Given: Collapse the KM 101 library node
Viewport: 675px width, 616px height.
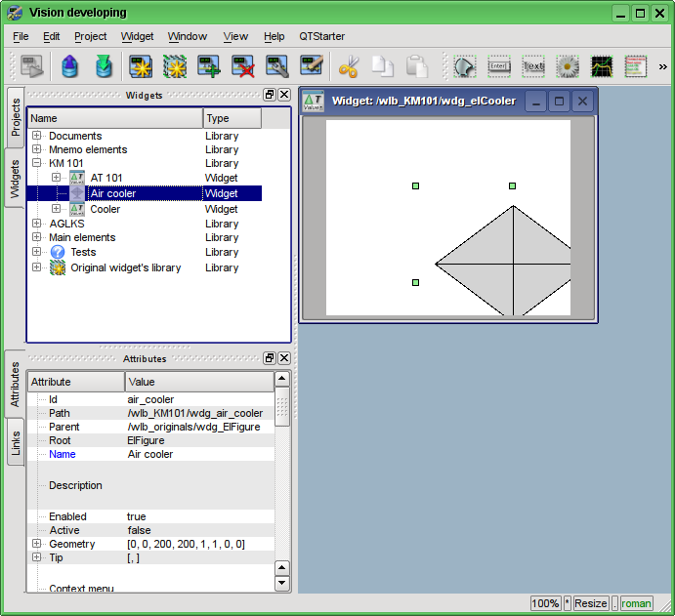Looking at the screenshot, I should (x=37, y=163).
